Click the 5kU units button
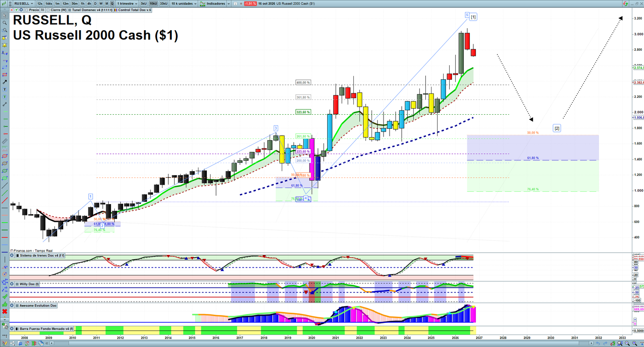This screenshot has height=347, width=644. point(144,4)
